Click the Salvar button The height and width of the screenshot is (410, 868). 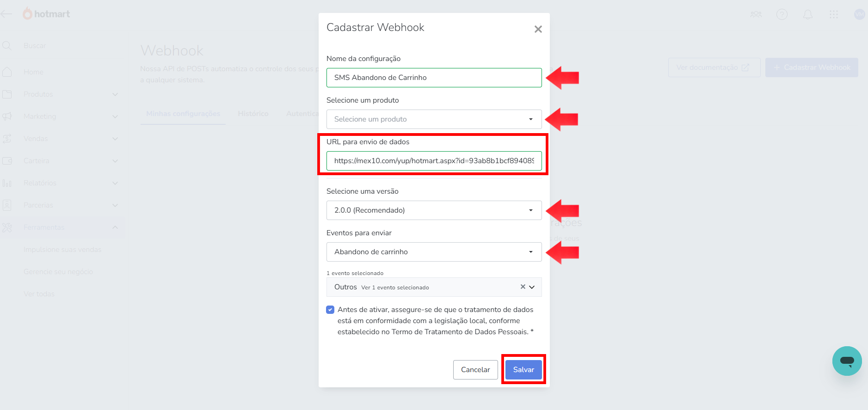coord(523,370)
